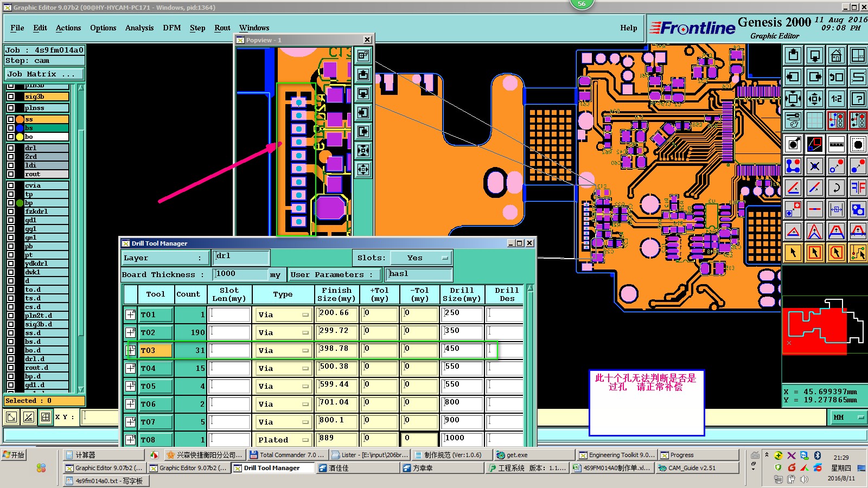Click the blue bs layer color dot
This screenshot has height=488, width=868.
point(20,128)
